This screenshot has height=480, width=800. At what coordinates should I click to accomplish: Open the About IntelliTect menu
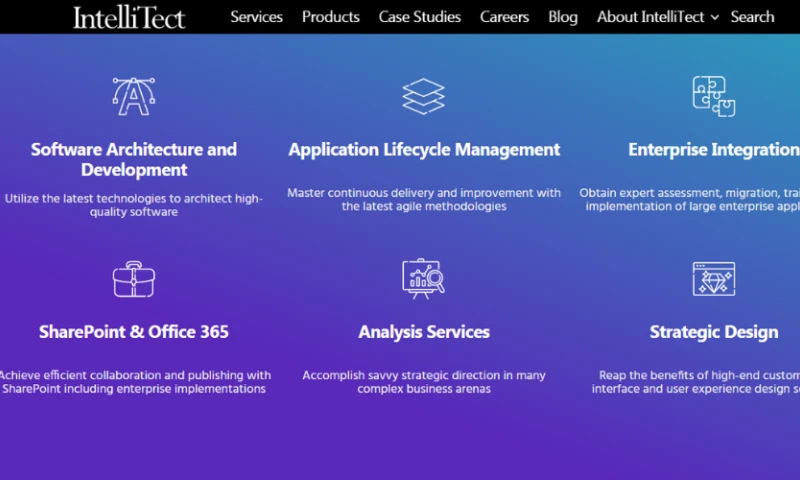coord(651,17)
